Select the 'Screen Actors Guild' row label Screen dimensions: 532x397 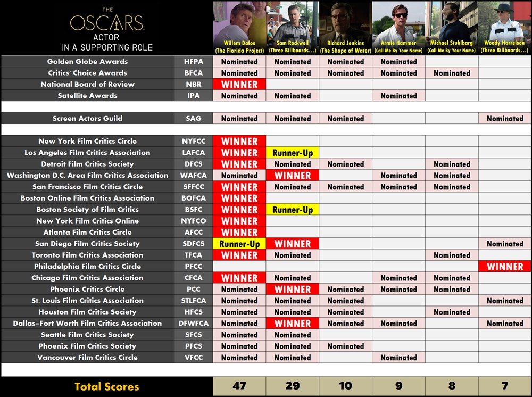pos(88,119)
